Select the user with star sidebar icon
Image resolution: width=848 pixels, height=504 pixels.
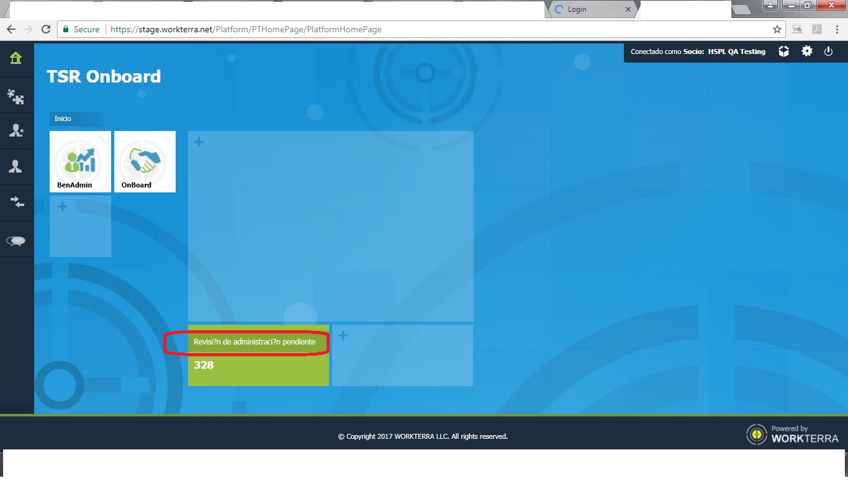(16, 131)
